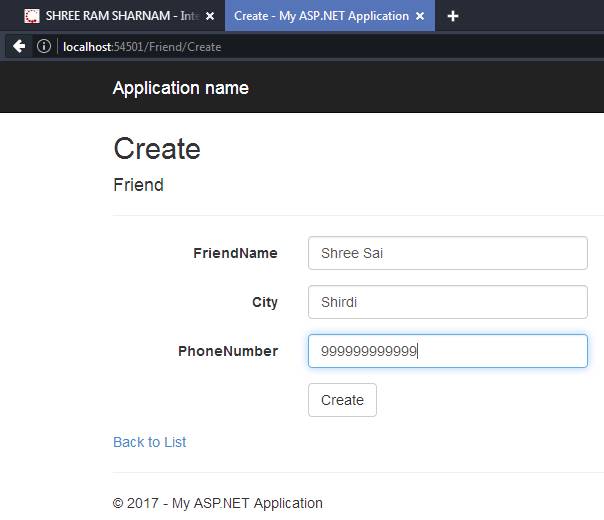The width and height of the screenshot is (604, 520).
Task: Submit the form with the Create button
Action: (342, 400)
